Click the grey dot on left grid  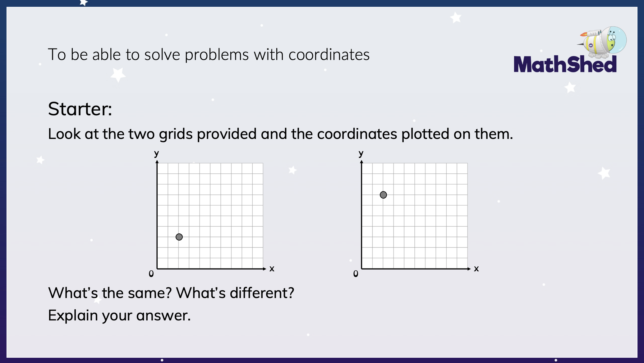[179, 237]
